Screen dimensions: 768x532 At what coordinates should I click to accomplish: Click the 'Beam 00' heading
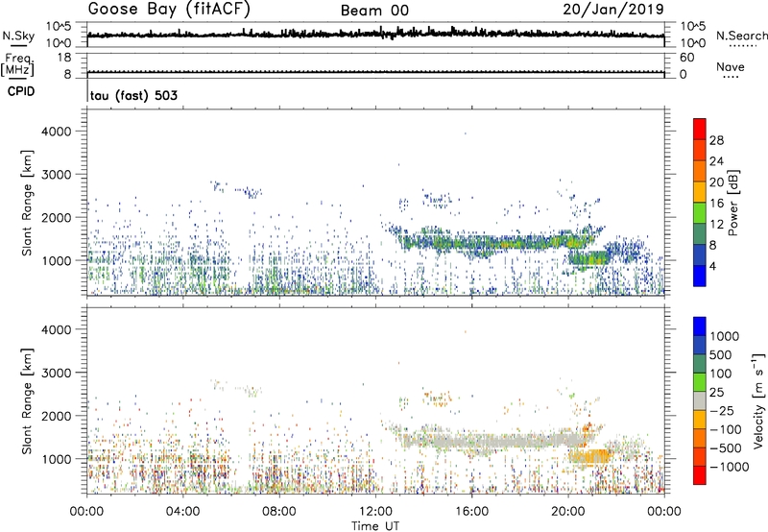pos(374,11)
